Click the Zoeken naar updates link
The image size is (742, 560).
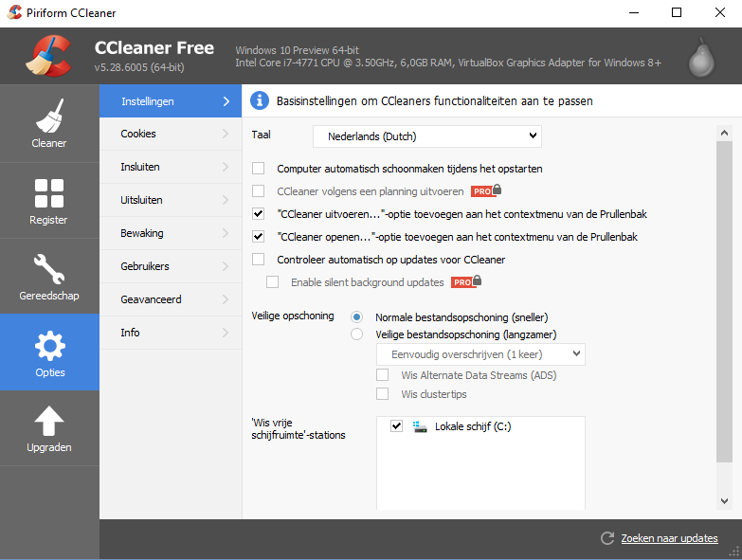[x=669, y=538]
